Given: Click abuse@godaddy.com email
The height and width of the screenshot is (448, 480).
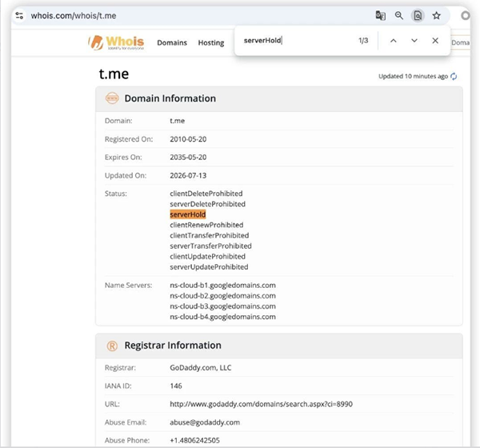Looking at the screenshot, I should [205, 422].
